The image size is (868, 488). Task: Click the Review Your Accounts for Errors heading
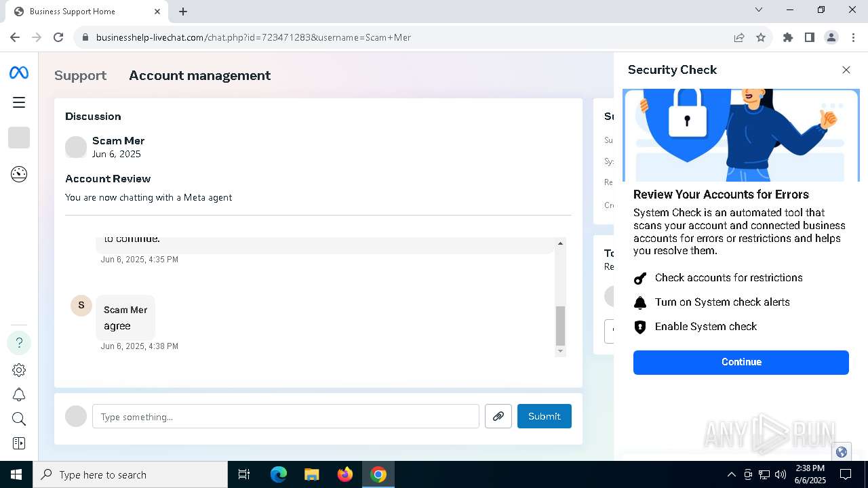click(x=721, y=195)
